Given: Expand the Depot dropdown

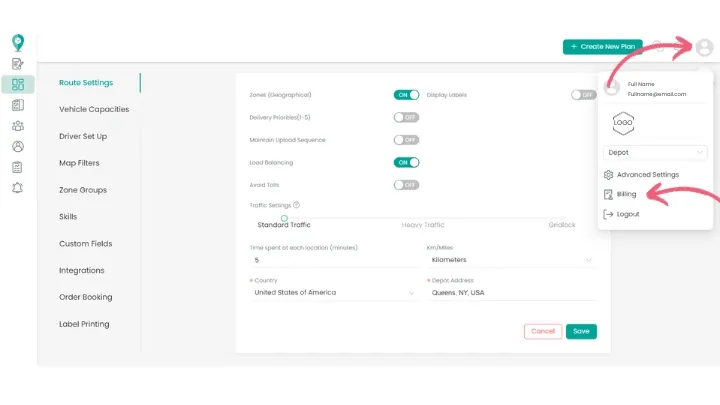Looking at the screenshot, I should [656, 153].
